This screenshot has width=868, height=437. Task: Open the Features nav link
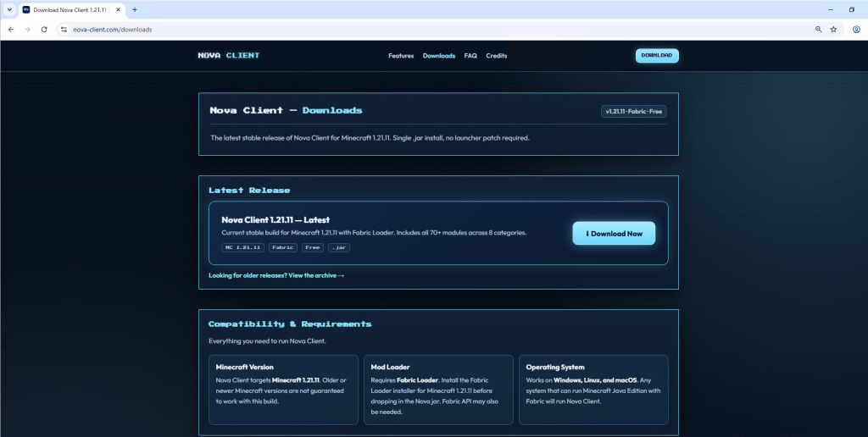pyautogui.click(x=401, y=56)
